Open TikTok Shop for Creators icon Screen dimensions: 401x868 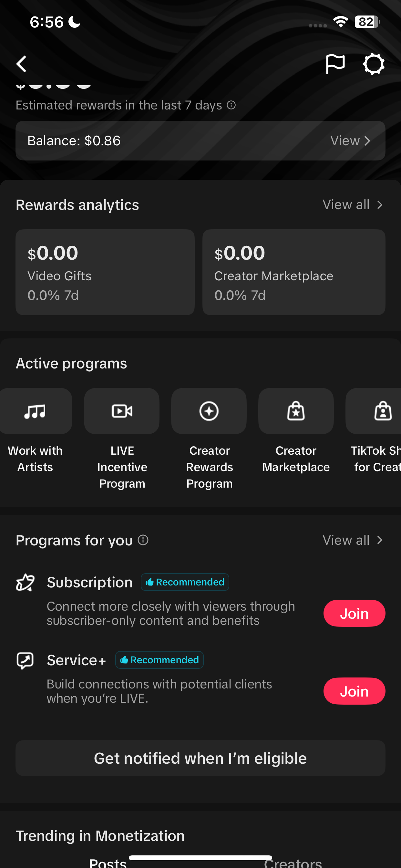[377, 411]
